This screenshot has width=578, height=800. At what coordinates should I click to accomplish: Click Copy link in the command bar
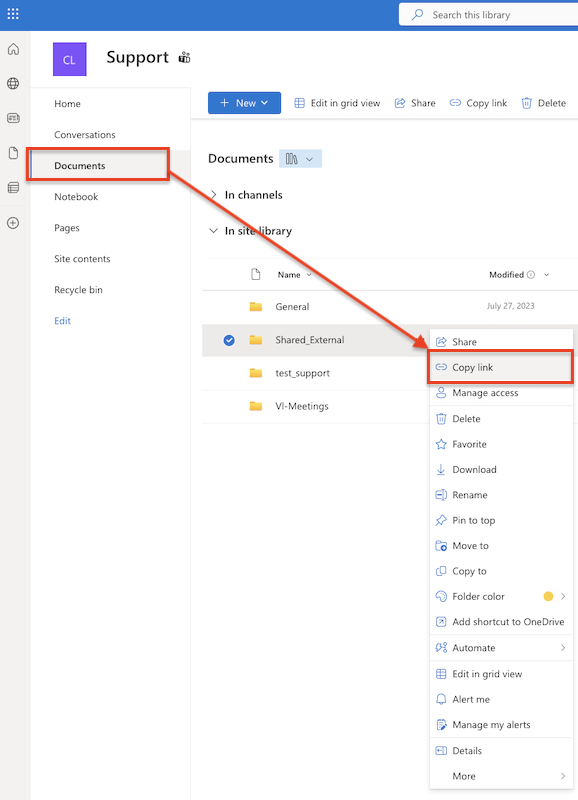pos(478,103)
